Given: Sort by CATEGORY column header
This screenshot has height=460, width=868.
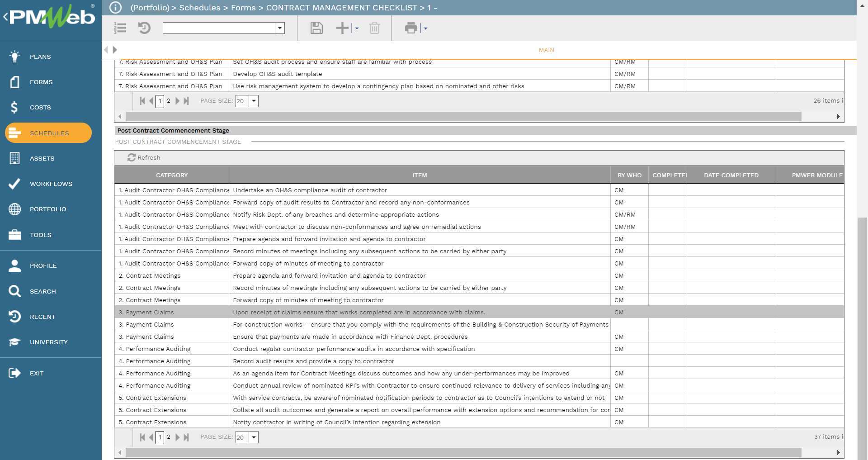Looking at the screenshot, I should coord(172,175).
